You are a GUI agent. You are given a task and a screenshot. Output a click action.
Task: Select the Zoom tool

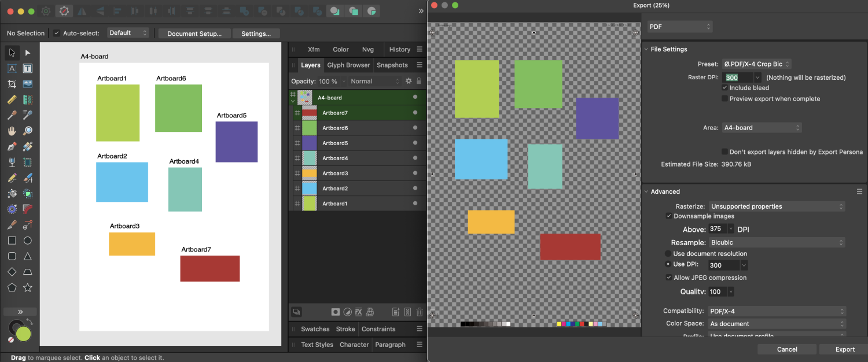27,131
